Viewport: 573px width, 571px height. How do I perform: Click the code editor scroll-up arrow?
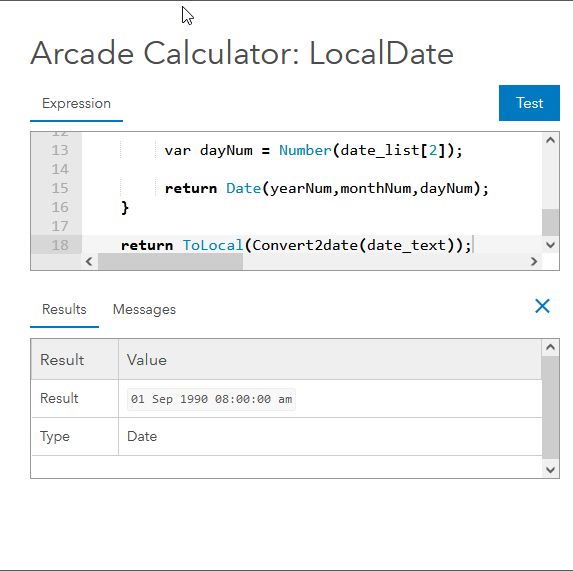coord(550,141)
